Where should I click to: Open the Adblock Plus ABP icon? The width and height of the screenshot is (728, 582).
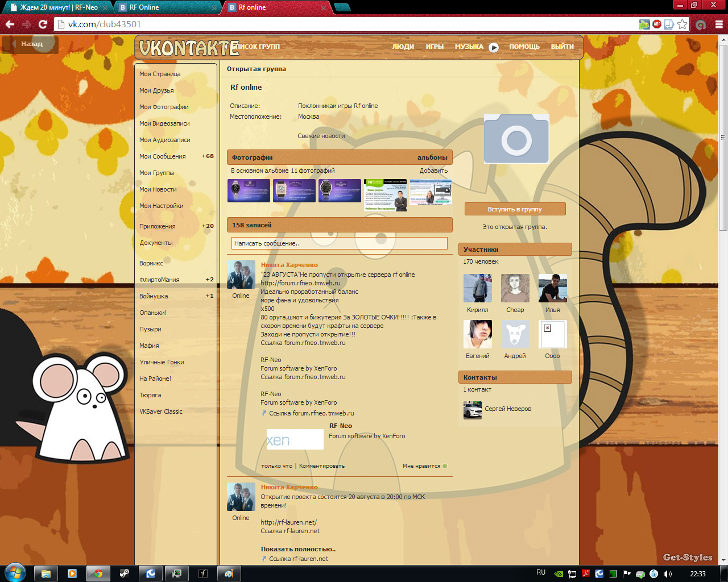[x=657, y=24]
